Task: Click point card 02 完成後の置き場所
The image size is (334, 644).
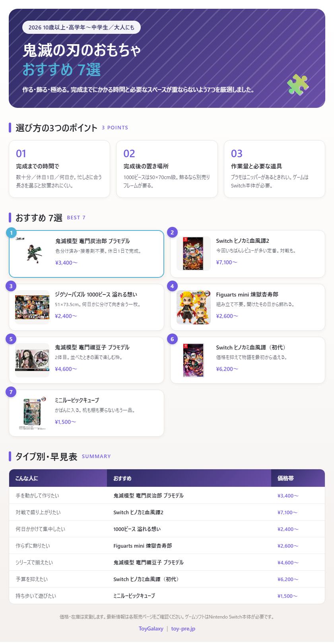Action: [167, 169]
